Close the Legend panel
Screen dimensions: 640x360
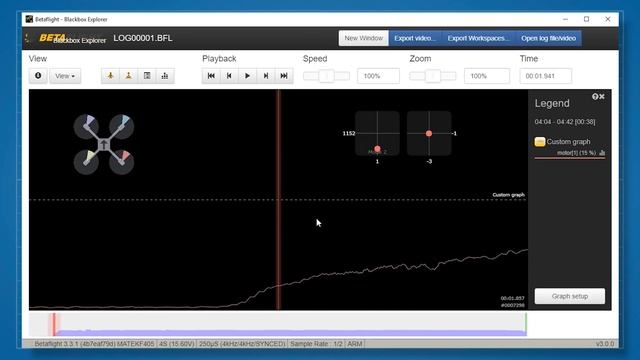pos(602,97)
